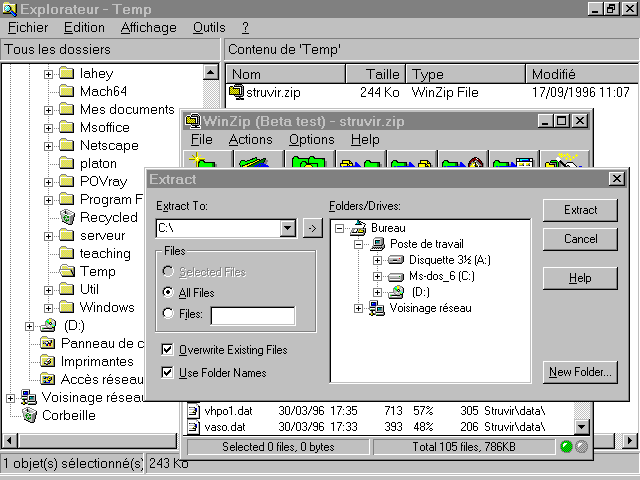Toggle the Use Folder Names checkbox
Screen dimensions: 640x480
point(167,372)
